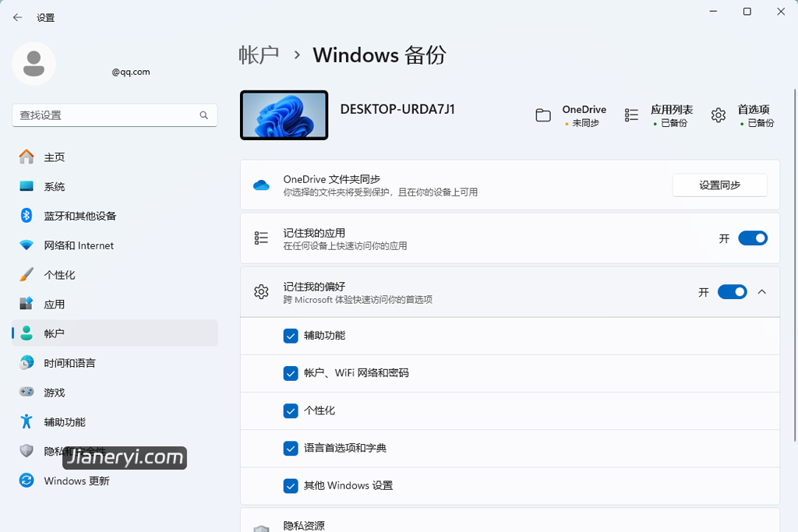The image size is (798, 532).
Task: Click the search magnifier icon
Action: pos(203,115)
